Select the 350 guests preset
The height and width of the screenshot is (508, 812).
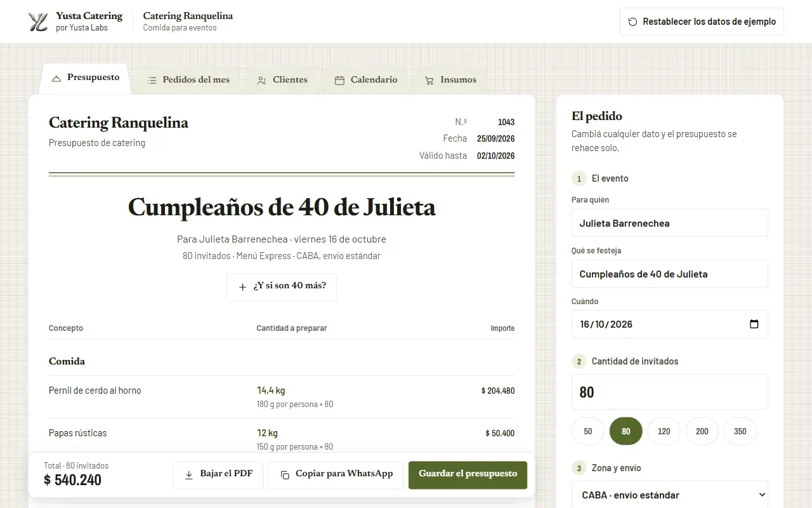(740, 431)
